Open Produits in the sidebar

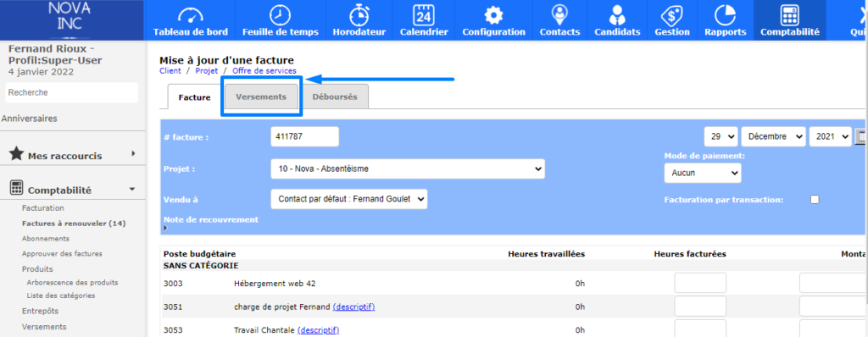[x=37, y=269]
